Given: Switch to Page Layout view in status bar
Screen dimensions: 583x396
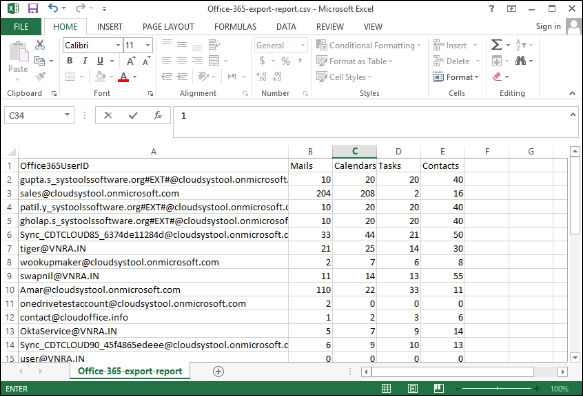Looking at the screenshot, I should click(x=413, y=389).
